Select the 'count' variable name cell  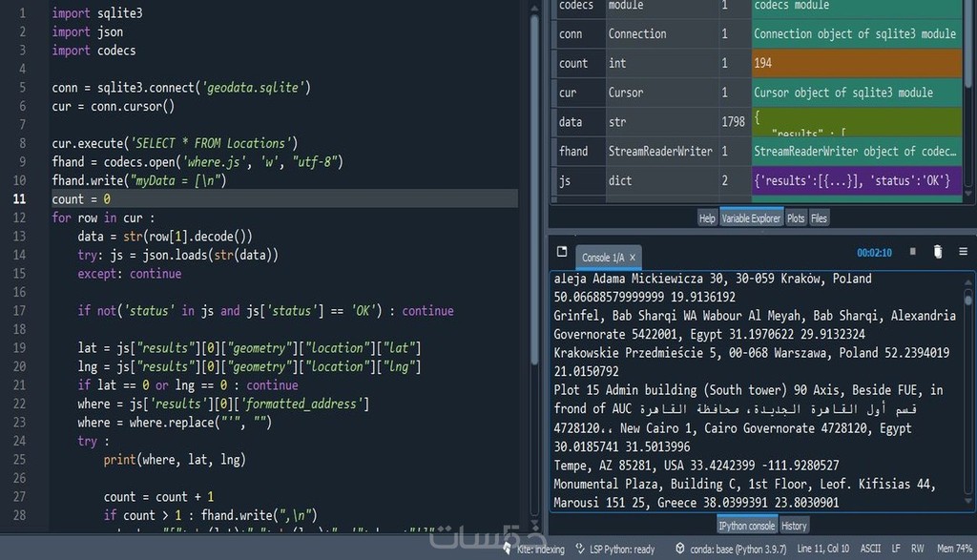579,63
